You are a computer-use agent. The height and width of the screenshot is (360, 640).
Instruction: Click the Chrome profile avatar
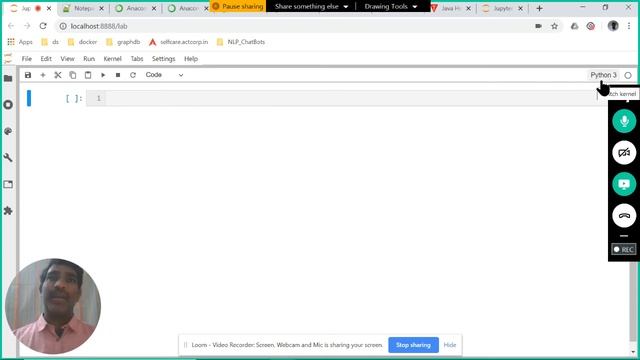(613, 26)
